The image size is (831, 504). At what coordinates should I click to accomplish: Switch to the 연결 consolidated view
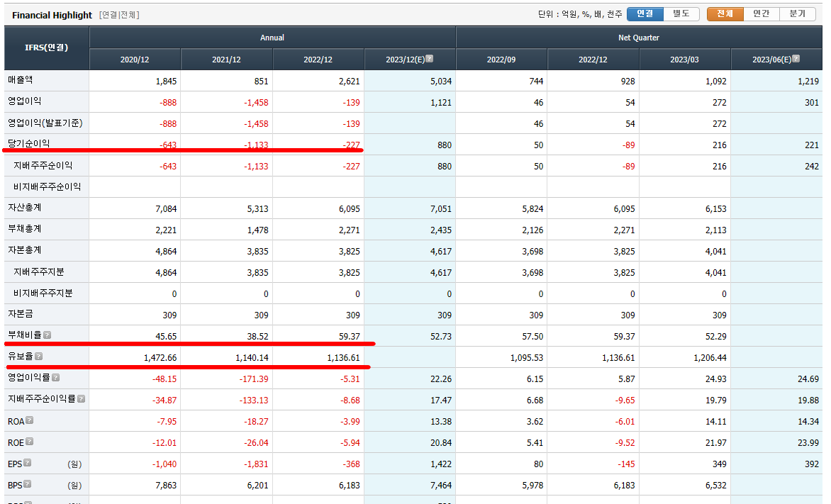point(645,13)
